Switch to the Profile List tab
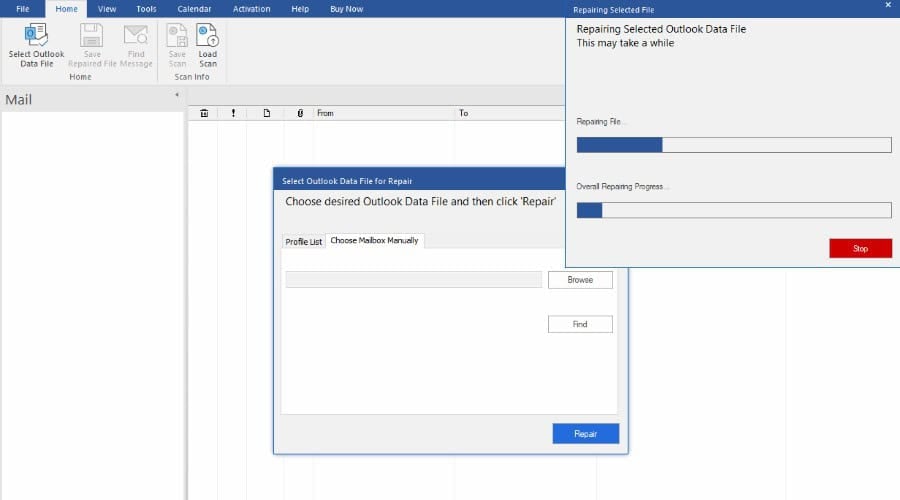This screenshot has height=500, width=900. (x=304, y=242)
